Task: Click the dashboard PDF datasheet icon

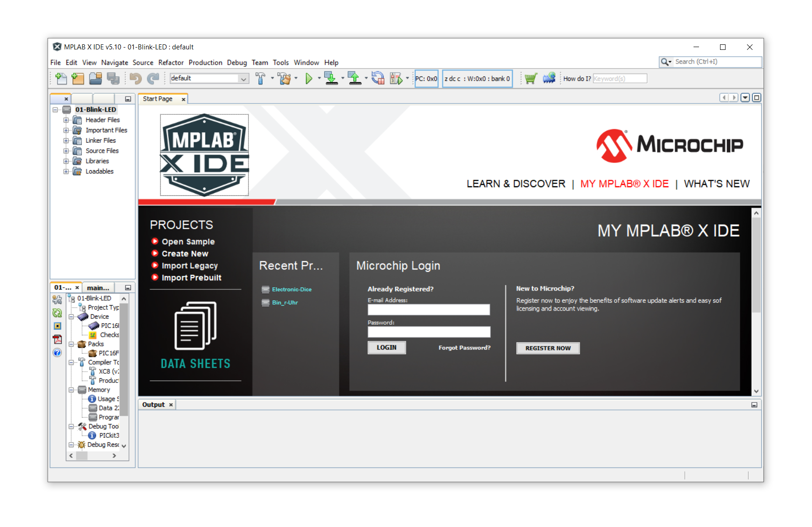Action: (57, 339)
